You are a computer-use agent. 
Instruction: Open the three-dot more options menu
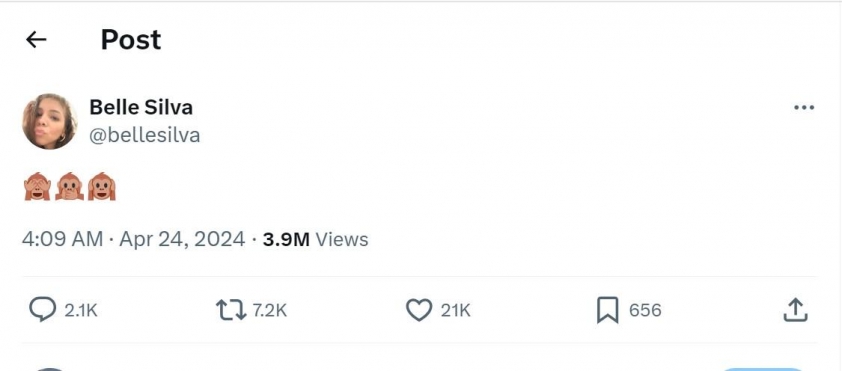(x=803, y=107)
